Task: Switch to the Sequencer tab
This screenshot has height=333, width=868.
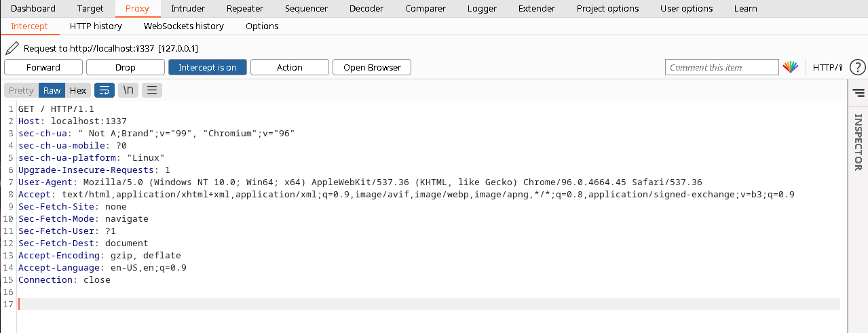Action: coord(306,8)
